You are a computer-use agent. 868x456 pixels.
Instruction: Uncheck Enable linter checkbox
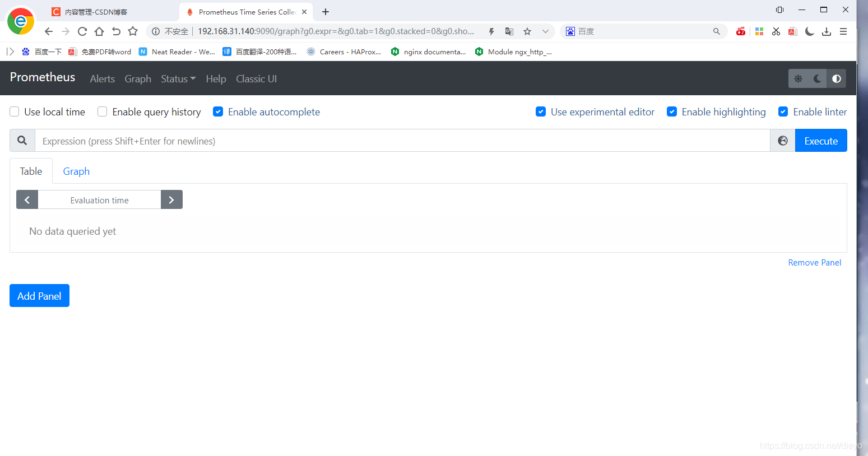click(783, 111)
